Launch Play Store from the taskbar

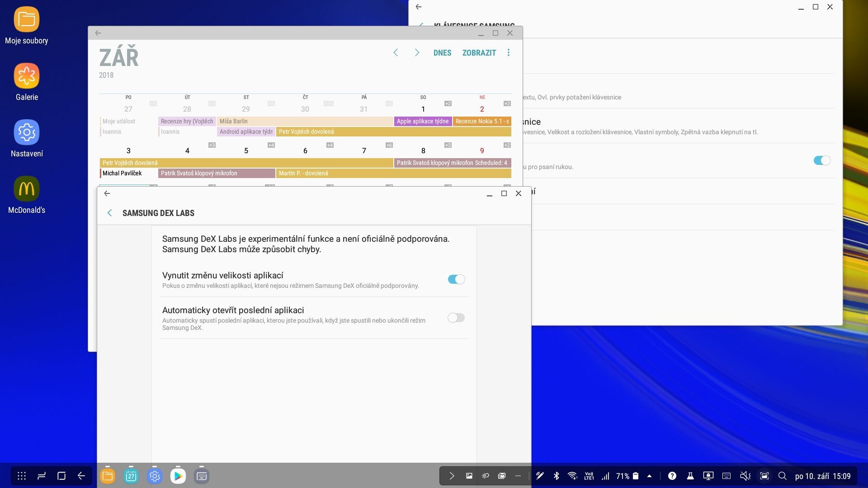pyautogui.click(x=178, y=476)
